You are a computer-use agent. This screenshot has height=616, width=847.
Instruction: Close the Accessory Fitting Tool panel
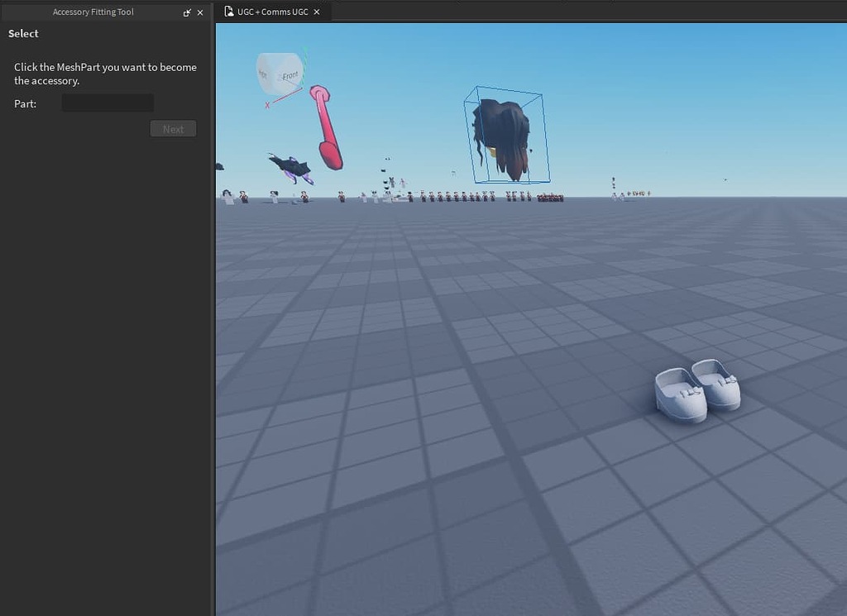pyautogui.click(x=199, y=12)
